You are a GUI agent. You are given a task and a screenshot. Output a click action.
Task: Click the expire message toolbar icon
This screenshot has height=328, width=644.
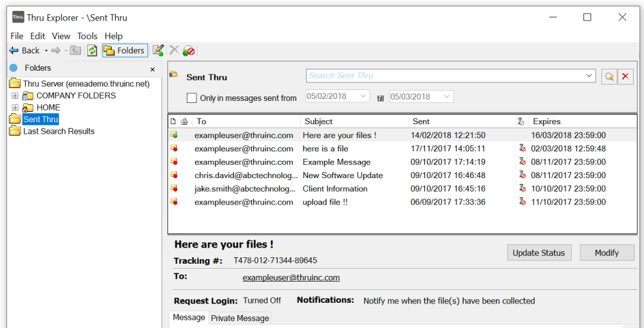point(189,51)
